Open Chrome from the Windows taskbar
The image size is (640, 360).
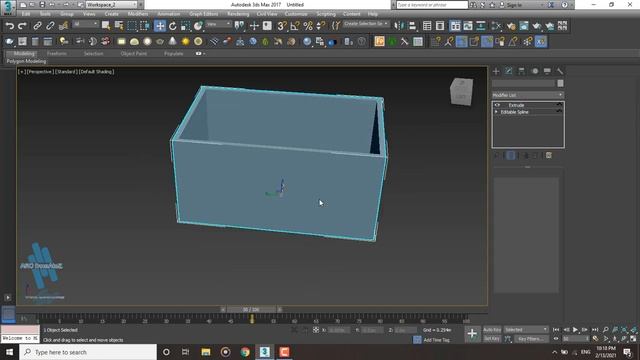pos(245,352)
